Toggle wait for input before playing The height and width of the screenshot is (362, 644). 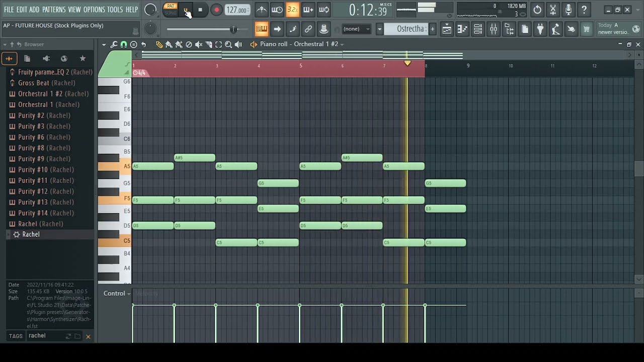[277, 10]
